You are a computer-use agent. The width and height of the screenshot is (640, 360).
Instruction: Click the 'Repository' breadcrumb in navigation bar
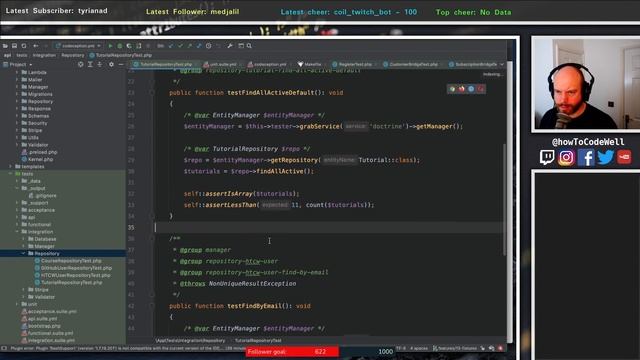[73, 55]
